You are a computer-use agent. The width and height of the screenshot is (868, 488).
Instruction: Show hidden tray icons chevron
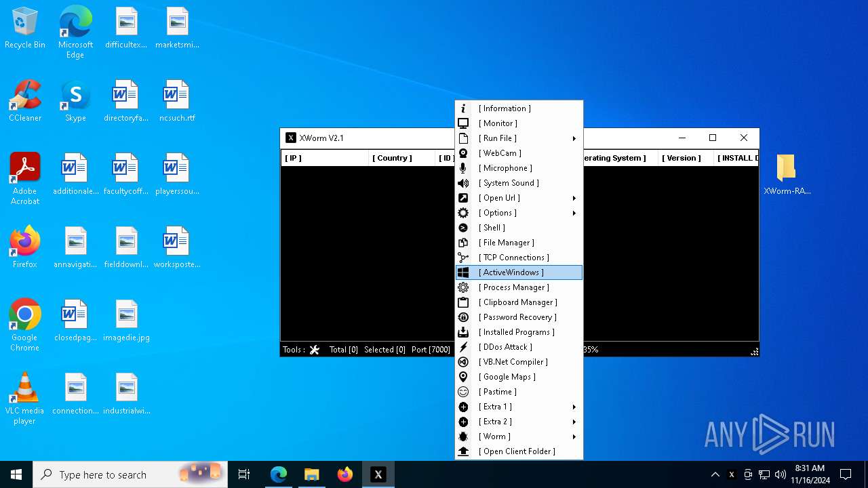(715, 474)
